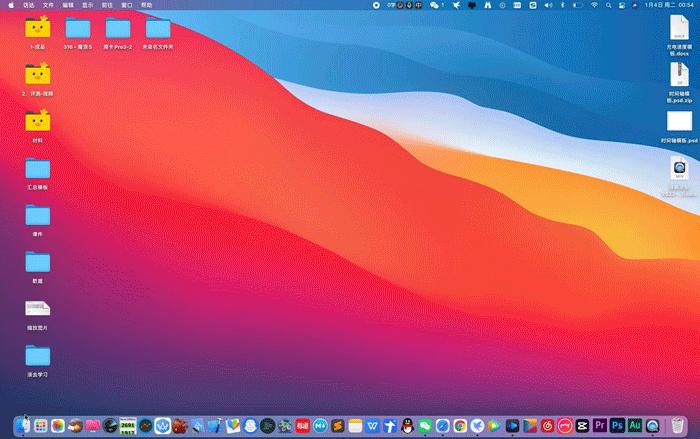Launch Safari from the Dock
700x439 pixels.
tap(442, 426)
